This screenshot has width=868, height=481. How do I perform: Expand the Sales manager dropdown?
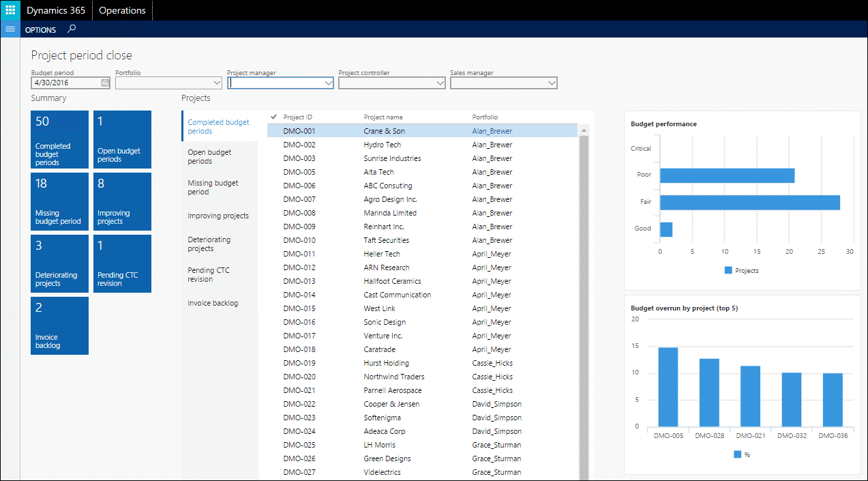coord(552,83)
